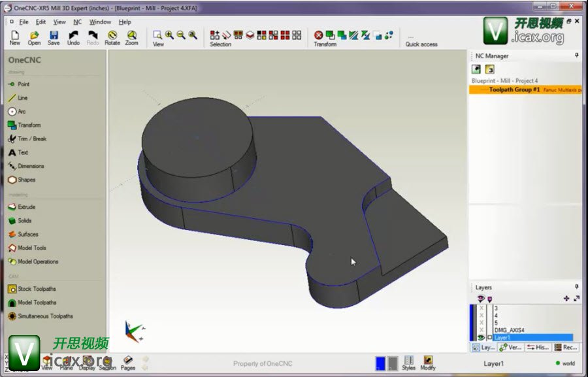The image size is (588, 377).
Task: Open the Model Operations tool
Action: (x=37, y=261)
